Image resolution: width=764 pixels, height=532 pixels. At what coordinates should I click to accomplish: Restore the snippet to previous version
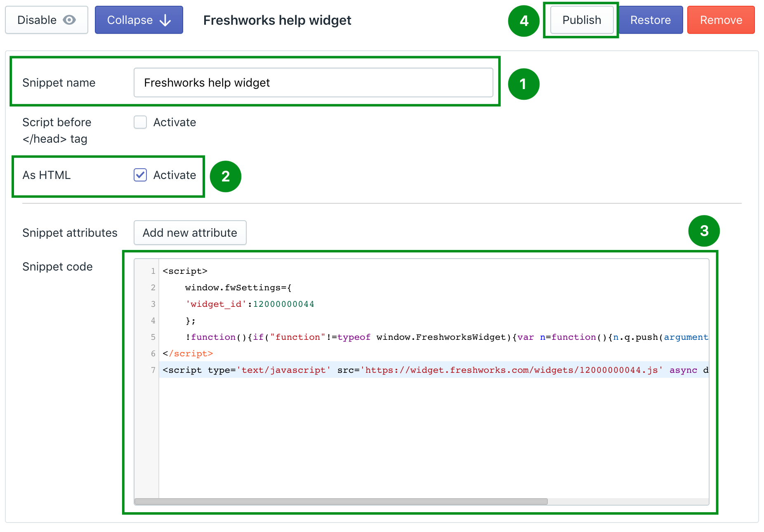pyautogui.click(x=651, y=20)
